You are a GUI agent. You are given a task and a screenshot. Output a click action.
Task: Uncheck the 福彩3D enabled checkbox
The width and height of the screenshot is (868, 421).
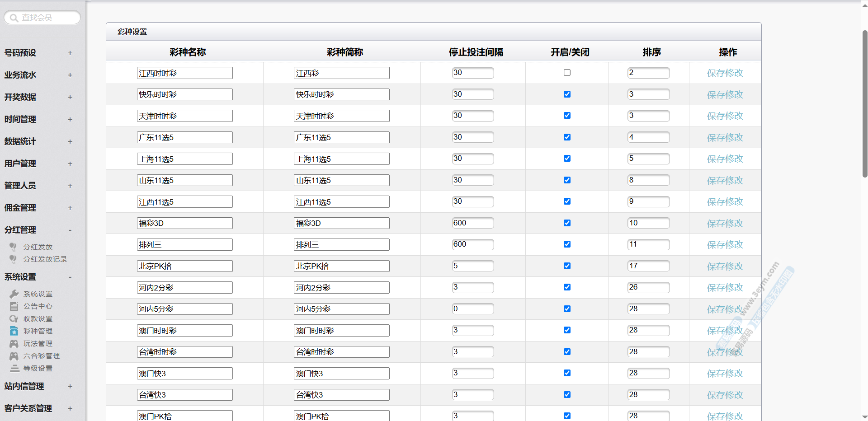click(567, 223)
